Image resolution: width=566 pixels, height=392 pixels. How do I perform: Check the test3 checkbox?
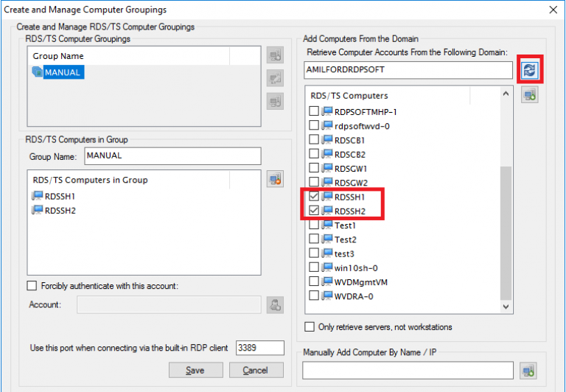tap(314, 253)
